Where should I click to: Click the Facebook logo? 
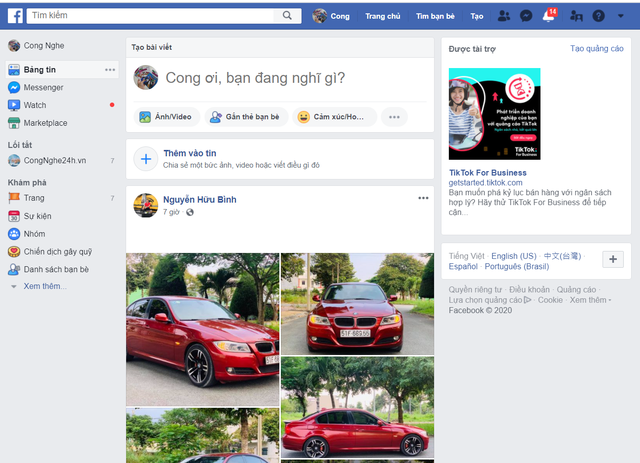[x=16, y=16]
